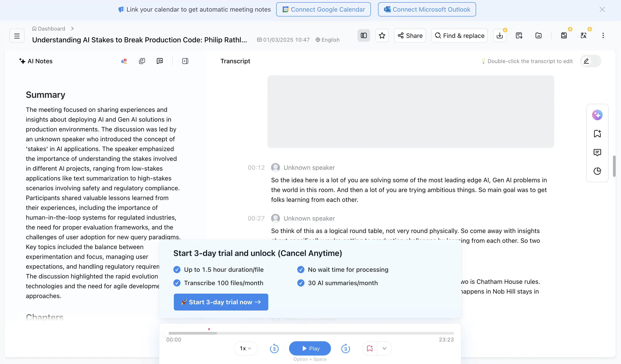The width and height of the screenshot is (621, 364).
Task: Open chat feedback icon next to AI Notes
Action: (160, 61)
